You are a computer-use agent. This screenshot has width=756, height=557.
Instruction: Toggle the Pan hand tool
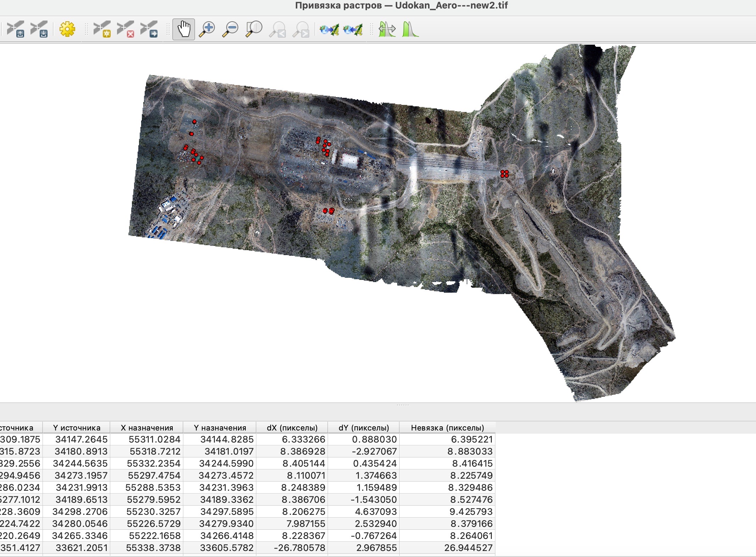pyautogui.click(x=184, y=29)
